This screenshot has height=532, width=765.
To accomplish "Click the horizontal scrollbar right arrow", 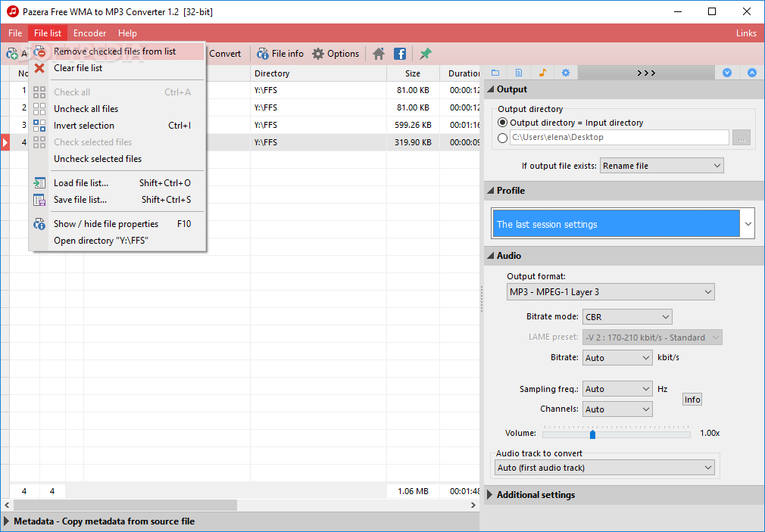I will [x=473, y=506].
